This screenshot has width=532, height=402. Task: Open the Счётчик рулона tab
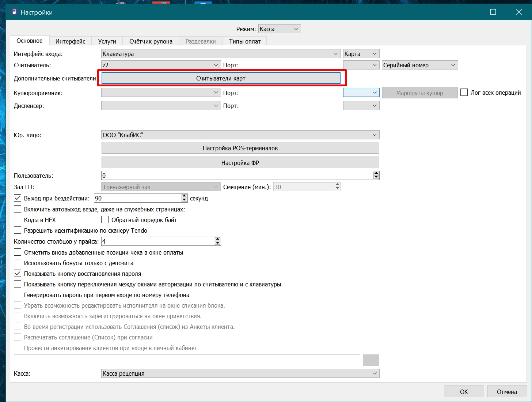(151, 41)
